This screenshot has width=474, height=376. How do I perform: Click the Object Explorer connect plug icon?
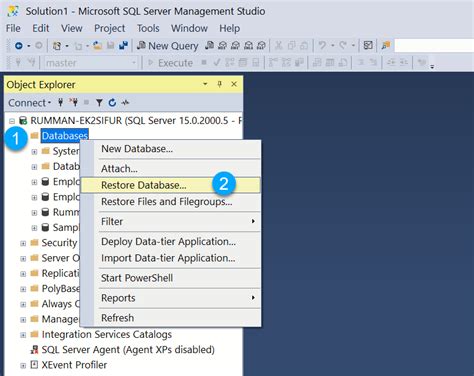[60, 103]
